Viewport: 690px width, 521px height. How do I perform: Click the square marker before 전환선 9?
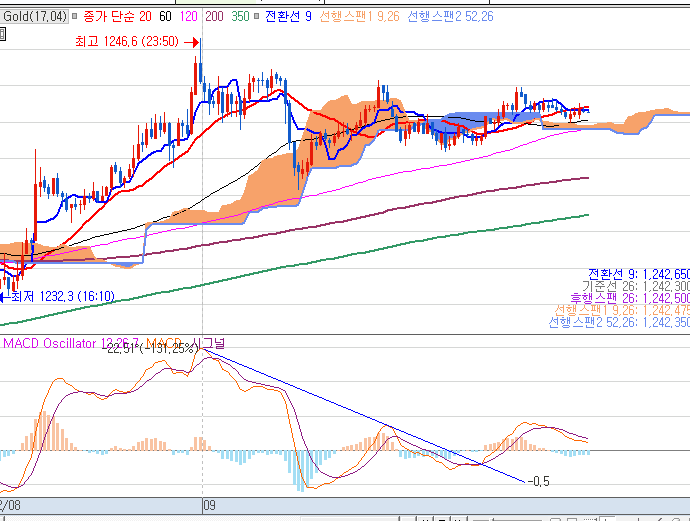pyautogui.click(x=257, y=17)
